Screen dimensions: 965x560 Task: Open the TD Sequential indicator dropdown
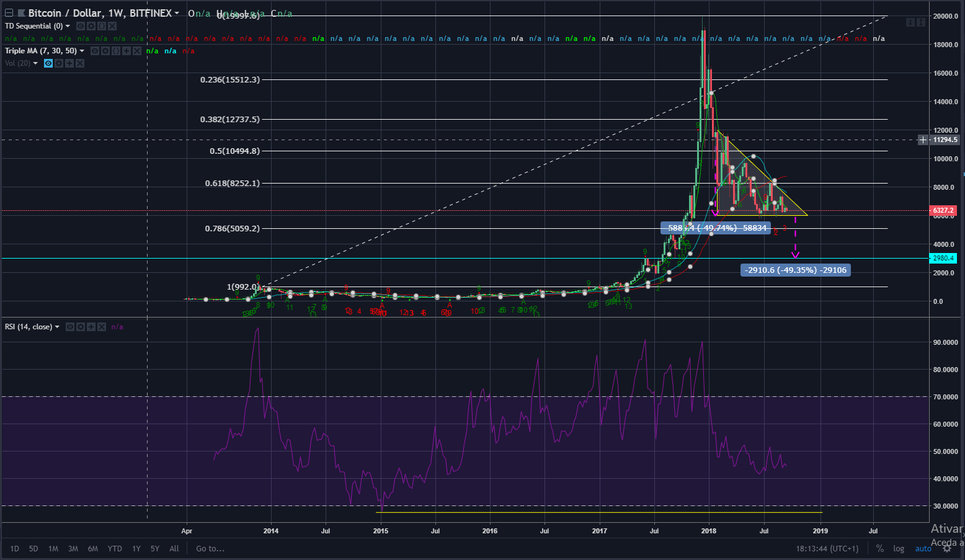click(68, 26)
